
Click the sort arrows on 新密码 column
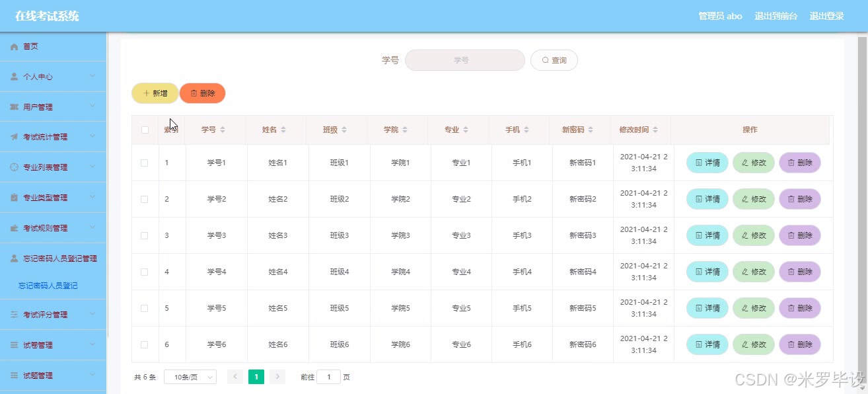(x=591, y=130)
